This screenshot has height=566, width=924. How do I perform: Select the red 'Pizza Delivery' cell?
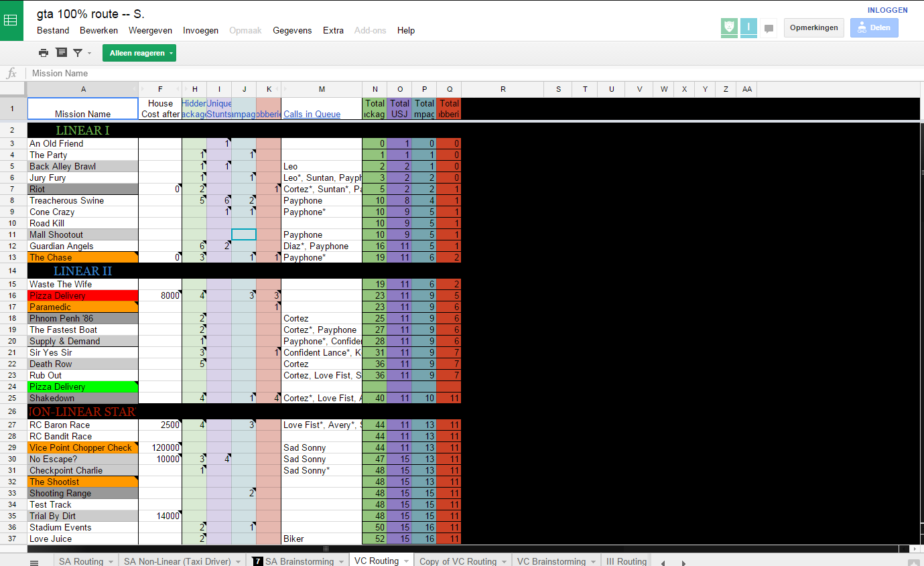click(83, 296)
